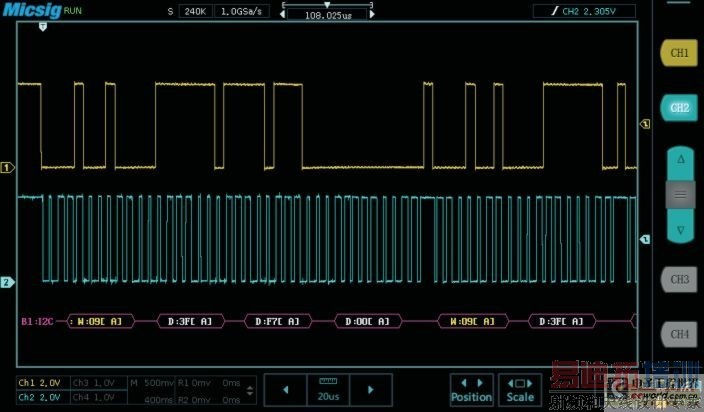Viewport: 704px width, 412px height.
Task: Decrease the timebase with the left arrow
Action: [286, 390]
